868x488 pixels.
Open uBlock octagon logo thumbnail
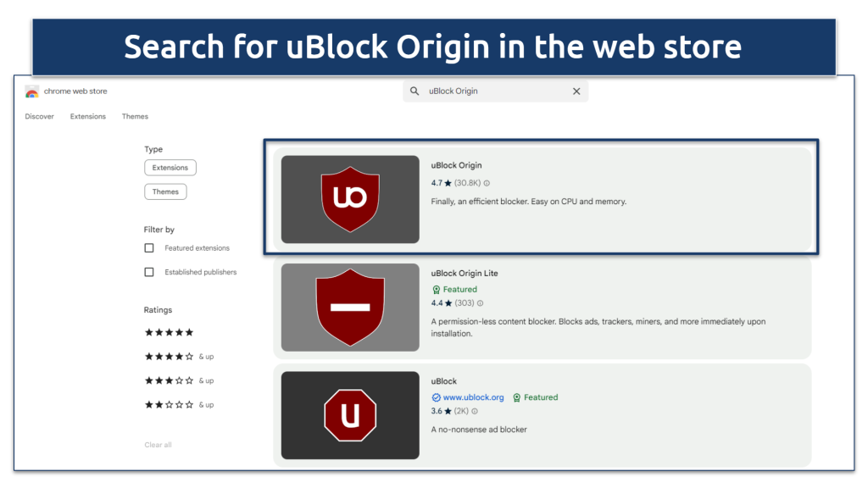coord(350,415)
